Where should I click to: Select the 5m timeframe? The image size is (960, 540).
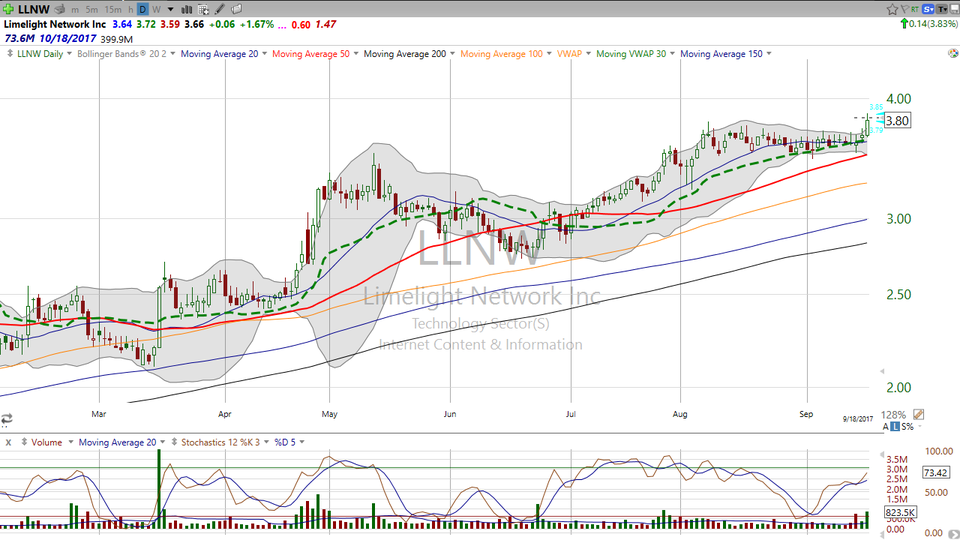pyautogui.click(x=92, y=10)
